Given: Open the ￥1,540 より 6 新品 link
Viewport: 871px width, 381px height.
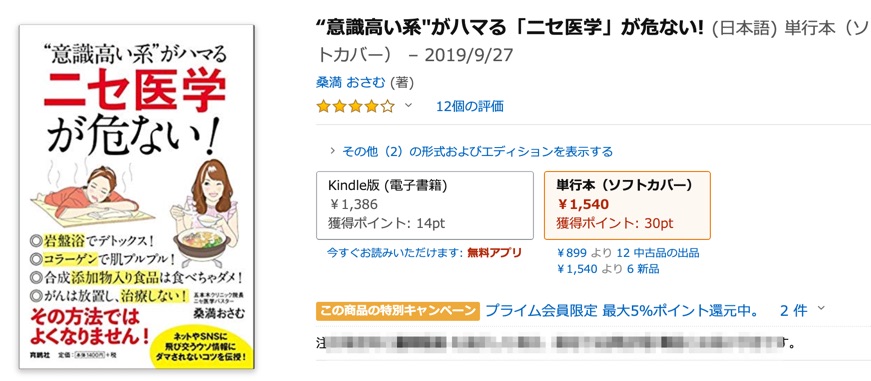Looking at the screenshot, I should 608,269.
